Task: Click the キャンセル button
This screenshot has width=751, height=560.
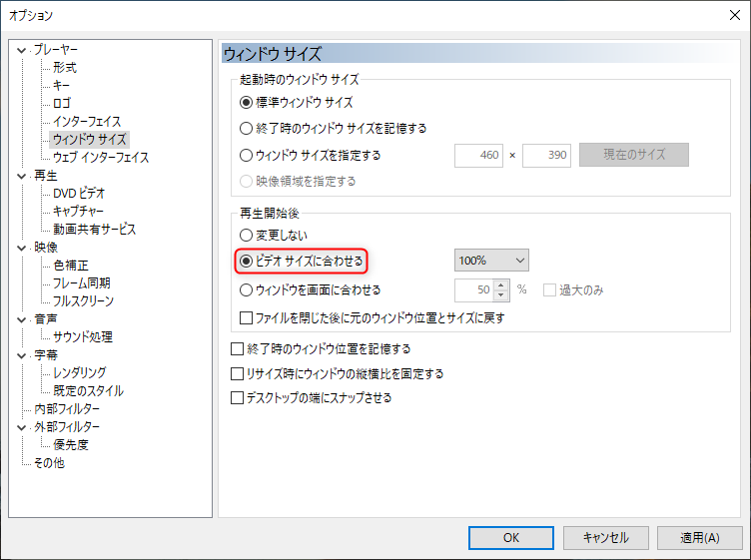Action: pos(606,538)
